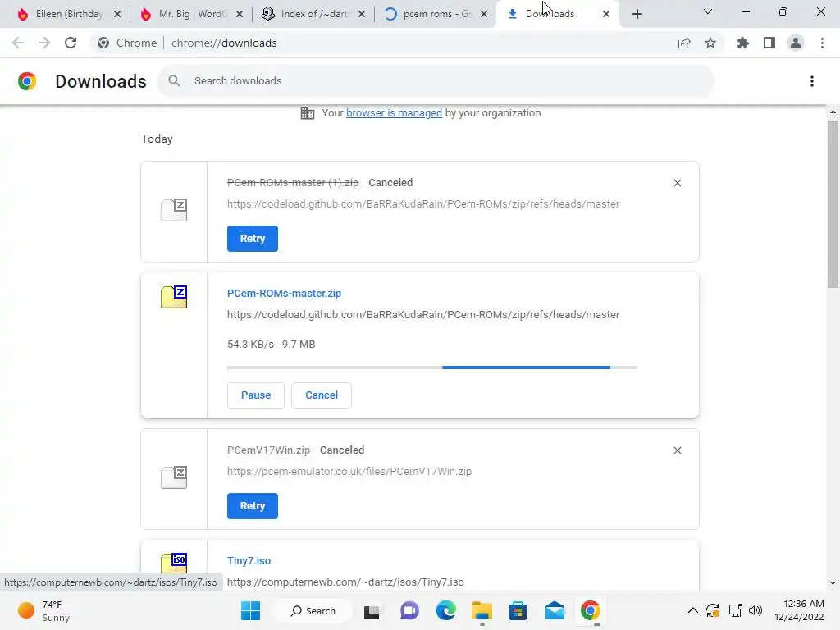Open the 'browser is managed' link
840x630 pixels.
pyautogui.click(x=394, y=113)
